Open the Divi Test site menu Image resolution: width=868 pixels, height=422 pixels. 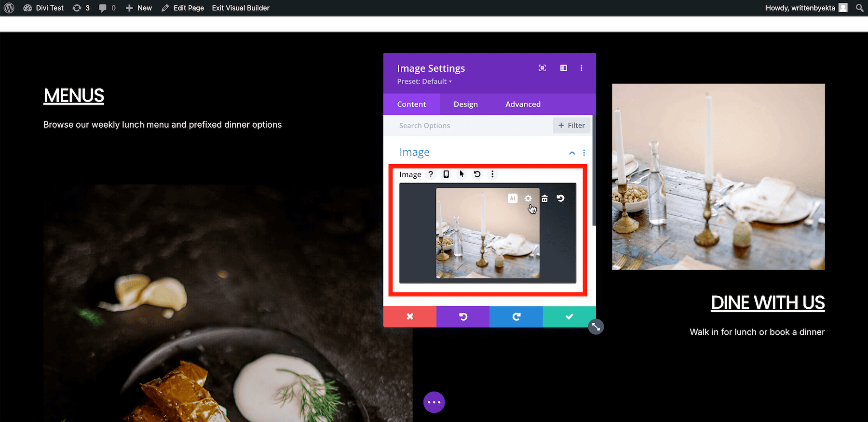[43, 8]
